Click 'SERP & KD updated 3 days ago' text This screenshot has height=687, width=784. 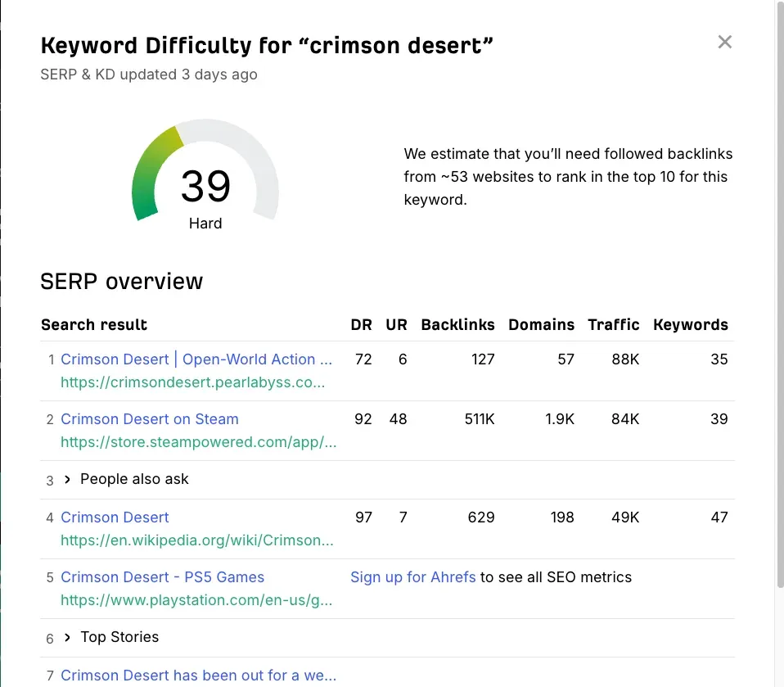[x=149, y=75]
